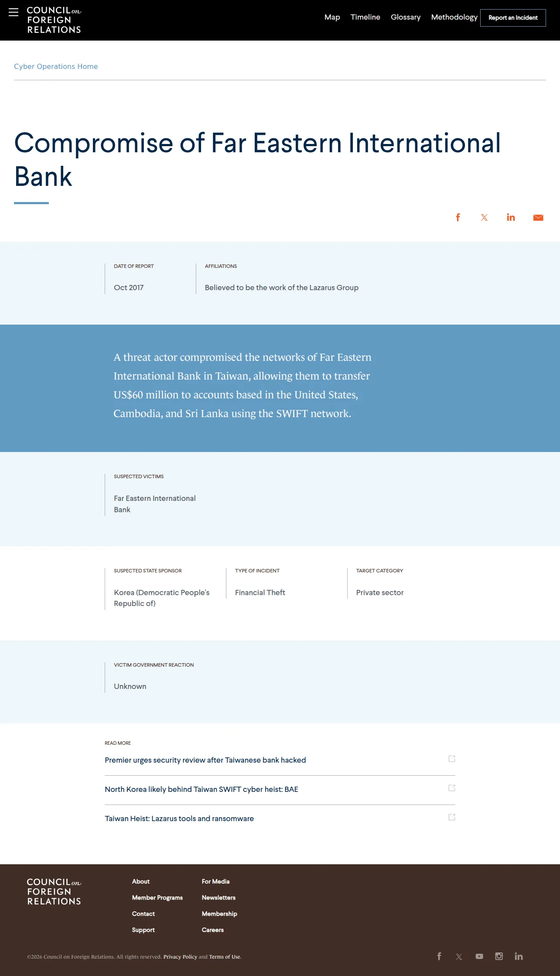Open the Contact footer link
Image resolution: width=560 pixels, height=976 pixels.
click(x=143, y=914)
